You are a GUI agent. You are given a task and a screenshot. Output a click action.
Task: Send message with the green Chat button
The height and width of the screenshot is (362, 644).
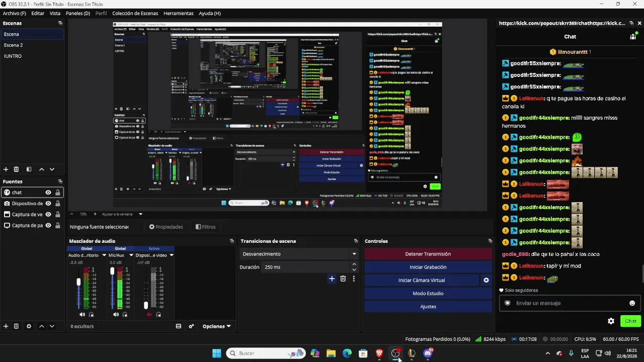click(630, 321)
